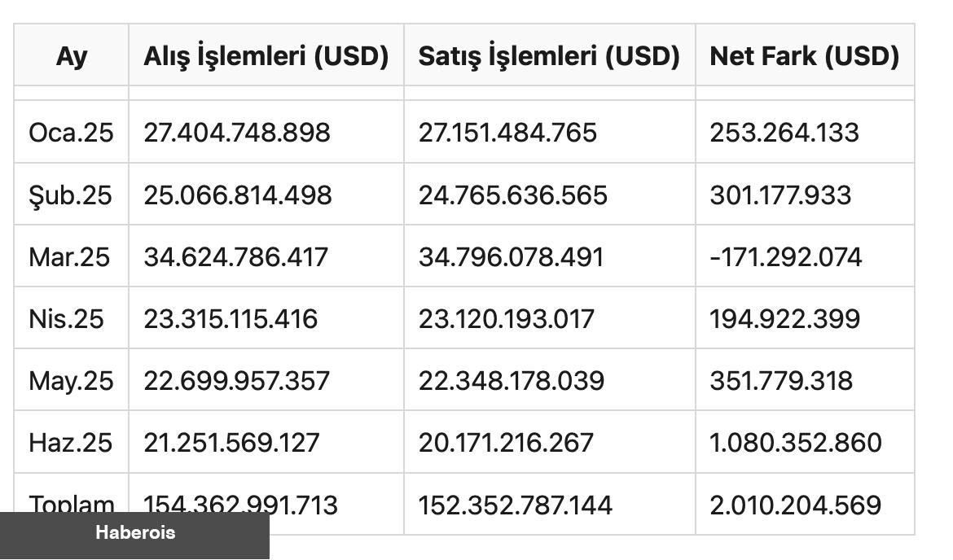Click the Ay column header

[x=72, y=56]
